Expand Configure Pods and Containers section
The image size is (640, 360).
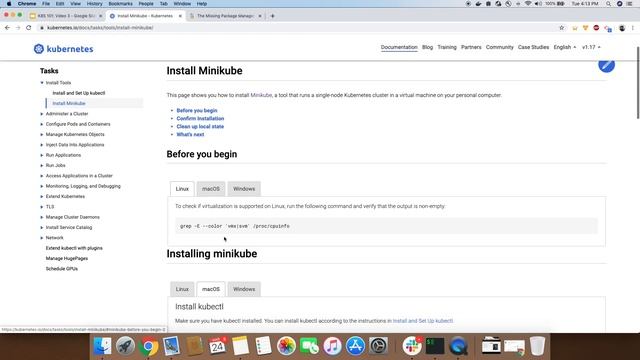tap(42, 124)
